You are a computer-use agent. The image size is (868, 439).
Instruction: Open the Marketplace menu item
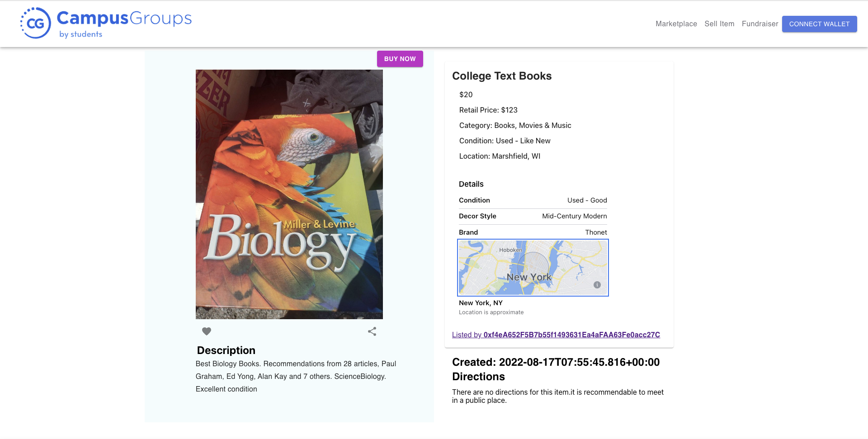(x=676, y=24)
